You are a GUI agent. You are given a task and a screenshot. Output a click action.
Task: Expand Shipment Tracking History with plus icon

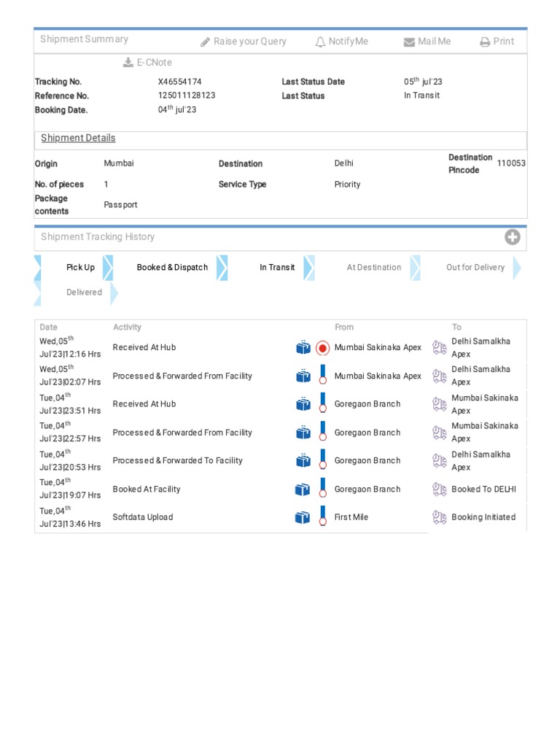pyautogui.click(x=513, y=237)
